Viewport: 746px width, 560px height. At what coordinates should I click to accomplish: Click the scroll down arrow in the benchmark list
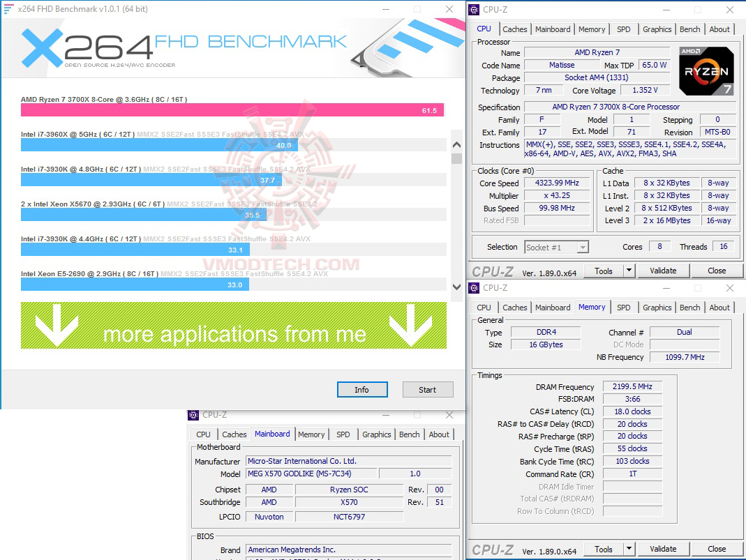click(456, 287)
